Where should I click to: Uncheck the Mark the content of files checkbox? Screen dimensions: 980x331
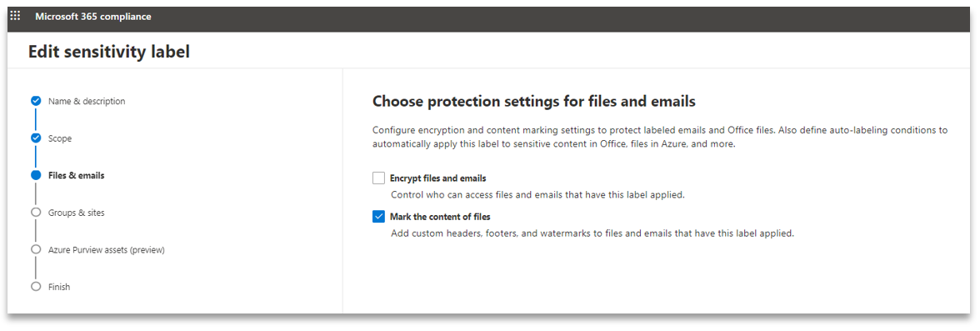[378, 217]
